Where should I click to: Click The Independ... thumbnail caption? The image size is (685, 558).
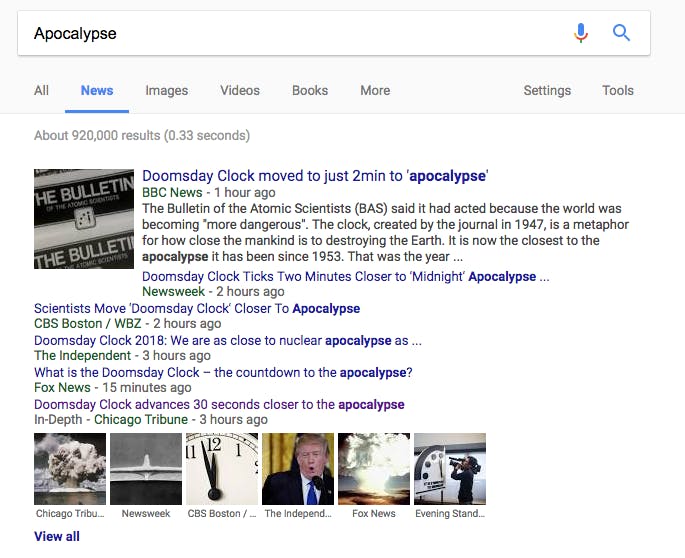coord(298,513)
